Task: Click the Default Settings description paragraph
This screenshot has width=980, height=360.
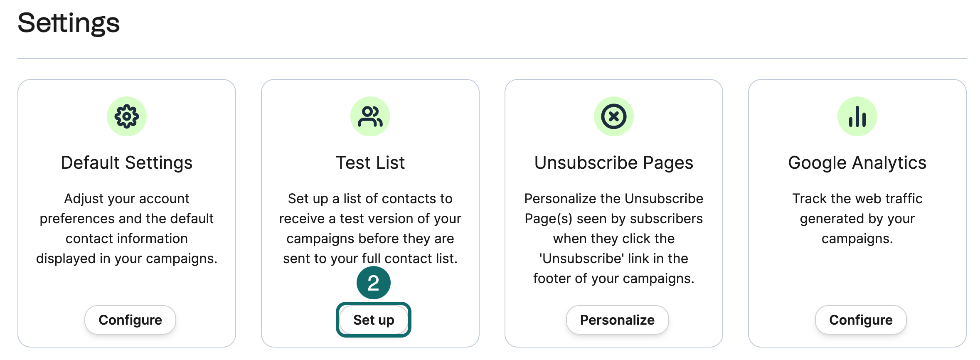Action: coord(127,228)
